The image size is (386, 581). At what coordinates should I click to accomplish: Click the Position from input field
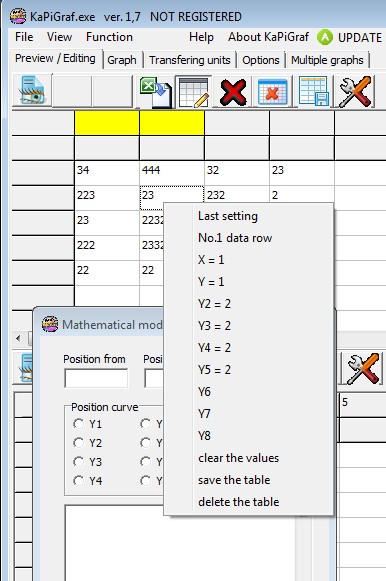pos(96,378)
